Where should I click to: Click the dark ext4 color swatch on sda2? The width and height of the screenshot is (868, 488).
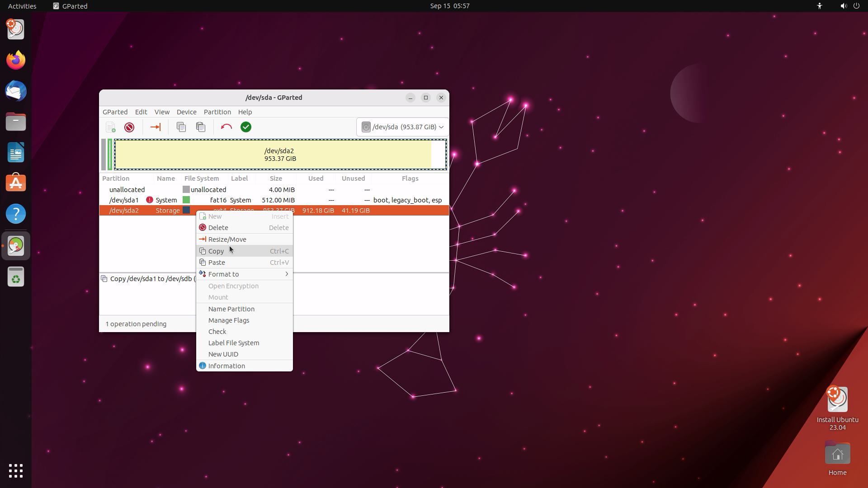click(186, 210)
